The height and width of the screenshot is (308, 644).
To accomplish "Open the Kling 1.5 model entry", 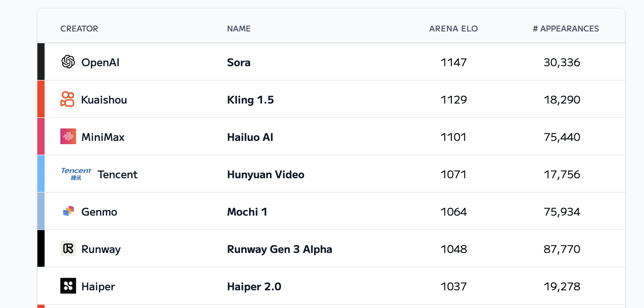I will click(250, 100).
